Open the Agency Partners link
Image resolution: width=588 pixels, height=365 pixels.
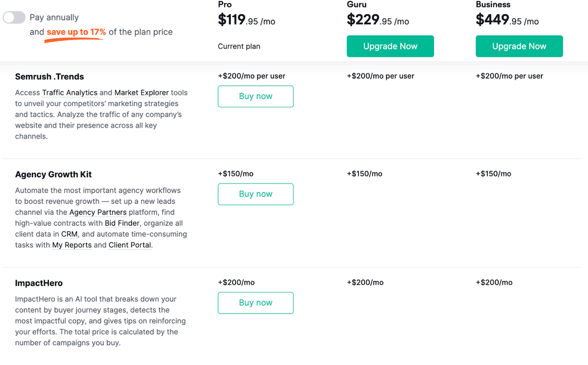98,212
